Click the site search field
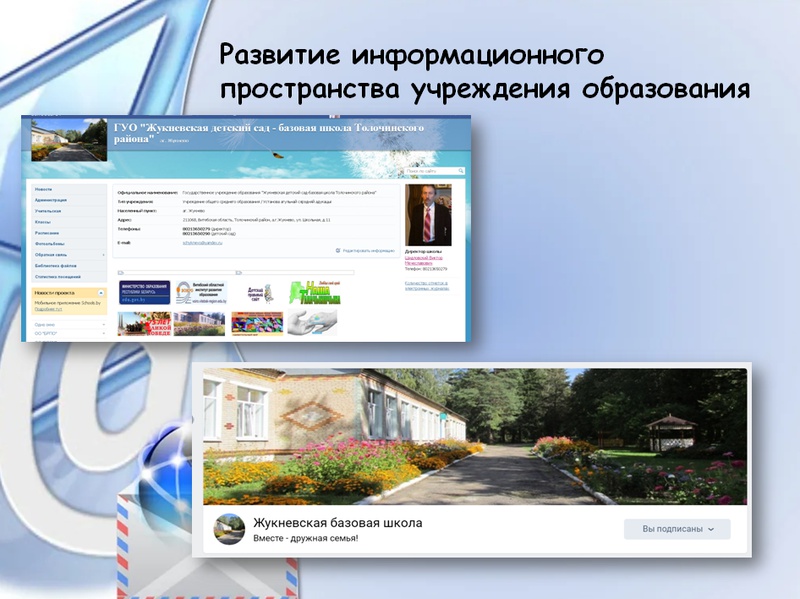This screenshot has width=800, height=599. tap(430, 171)
